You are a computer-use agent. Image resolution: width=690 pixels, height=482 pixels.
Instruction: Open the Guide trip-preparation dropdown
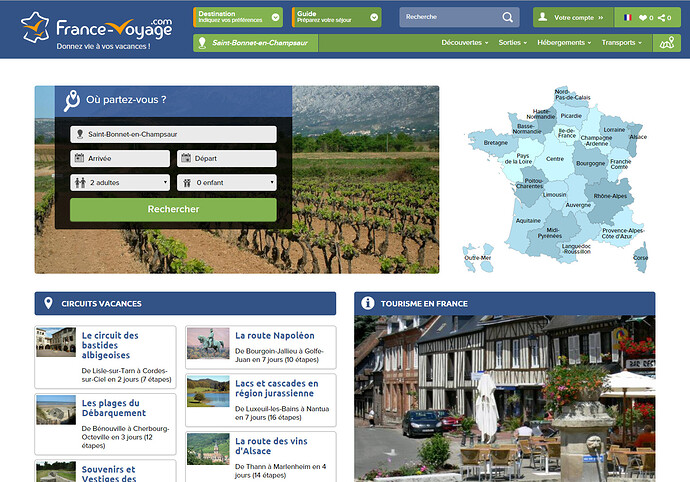(x=337, y=17)
